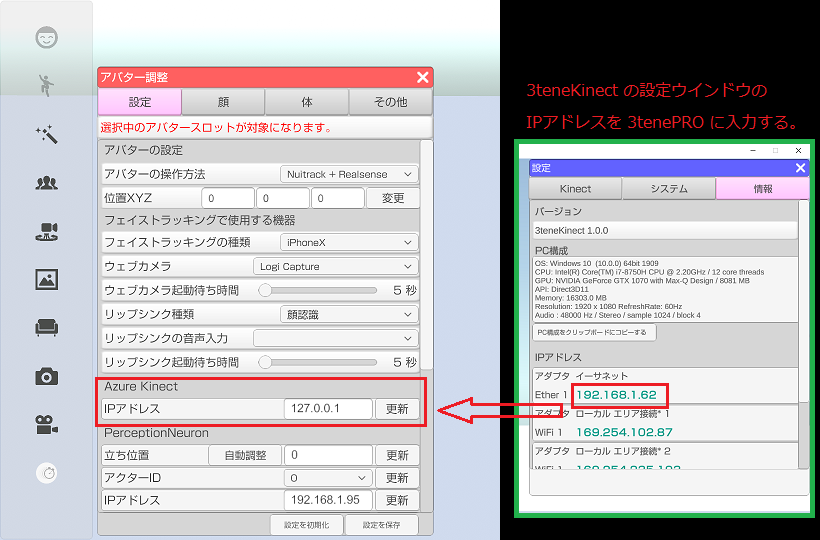Click the 設定を保存 button

tap(381, 525)
